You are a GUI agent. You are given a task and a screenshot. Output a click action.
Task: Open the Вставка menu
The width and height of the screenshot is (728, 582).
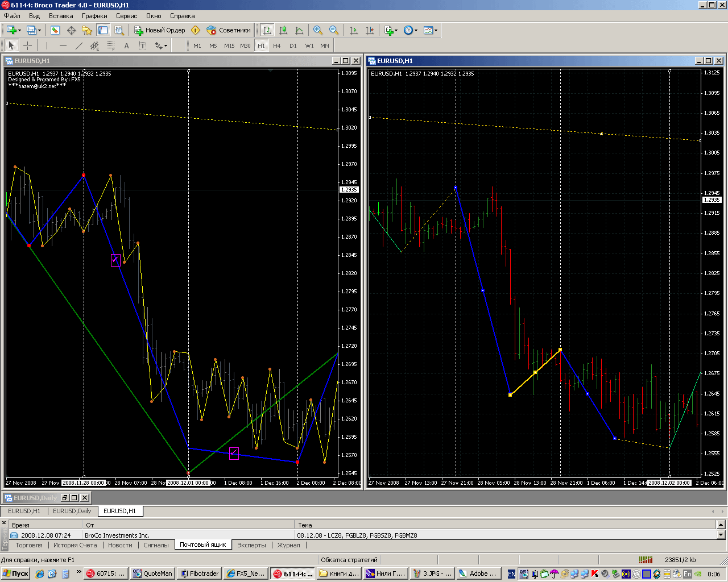[61, 16]
